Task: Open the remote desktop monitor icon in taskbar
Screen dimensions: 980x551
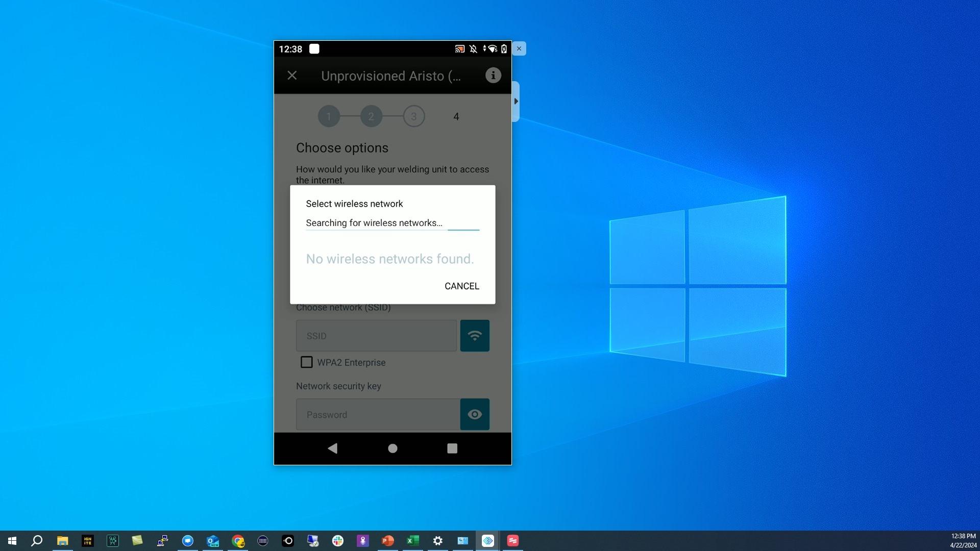Action: pos(313,541)
